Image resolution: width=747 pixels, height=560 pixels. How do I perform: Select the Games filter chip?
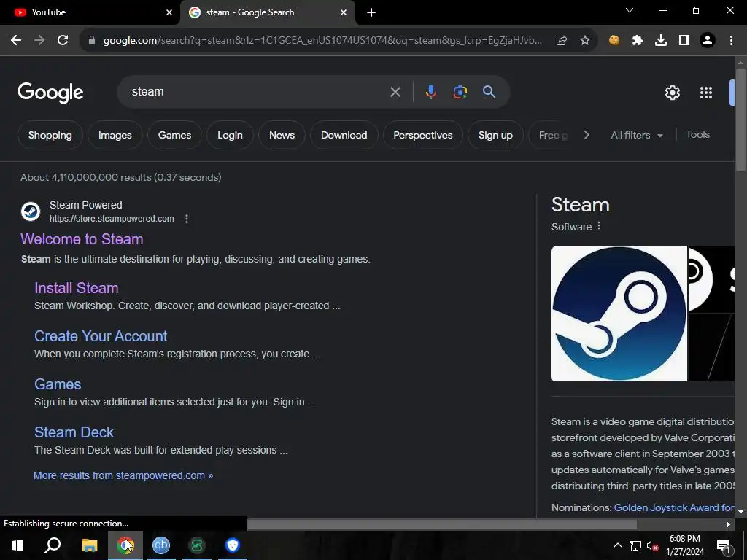tap(174, 135)
